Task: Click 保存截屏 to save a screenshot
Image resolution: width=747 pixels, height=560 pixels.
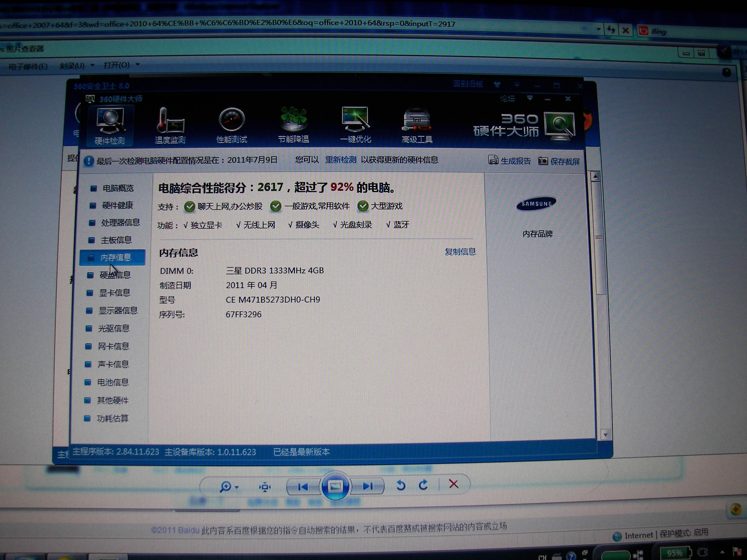Action: point(559,161)
